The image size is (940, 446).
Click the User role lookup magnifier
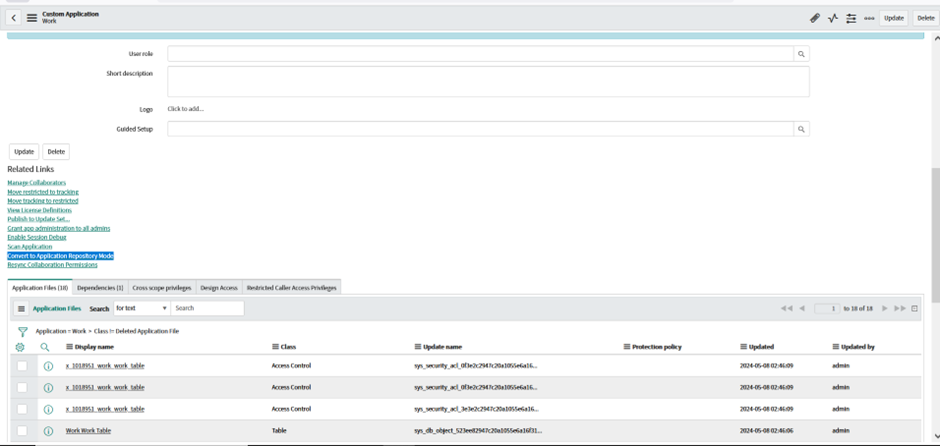pos(801,54)
